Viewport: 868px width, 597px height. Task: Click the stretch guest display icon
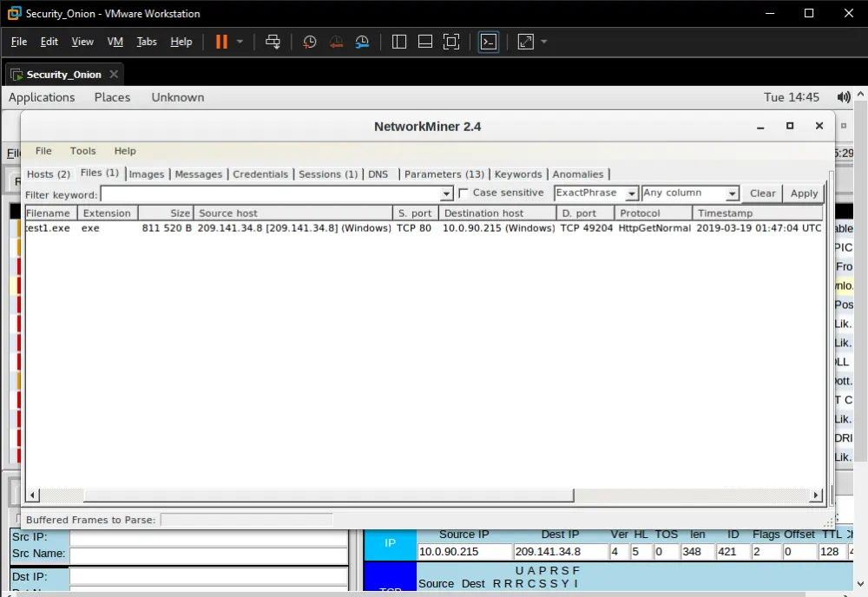(x=525, y=42)
